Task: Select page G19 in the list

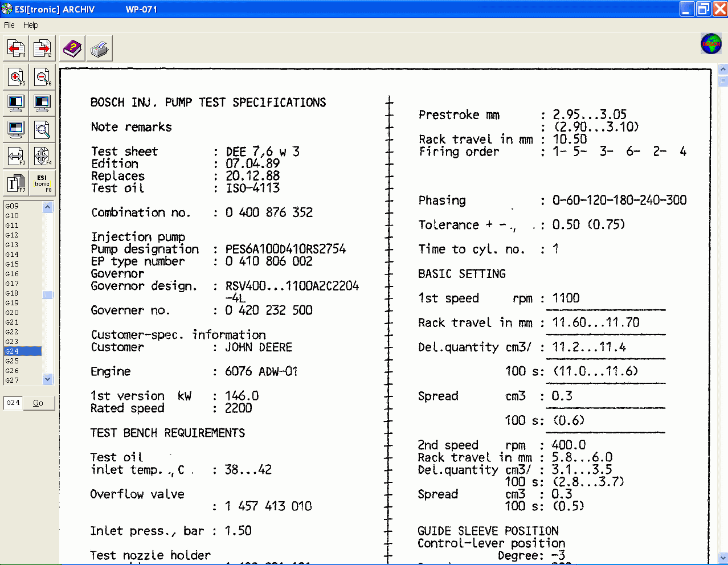Action: [23, 302]
